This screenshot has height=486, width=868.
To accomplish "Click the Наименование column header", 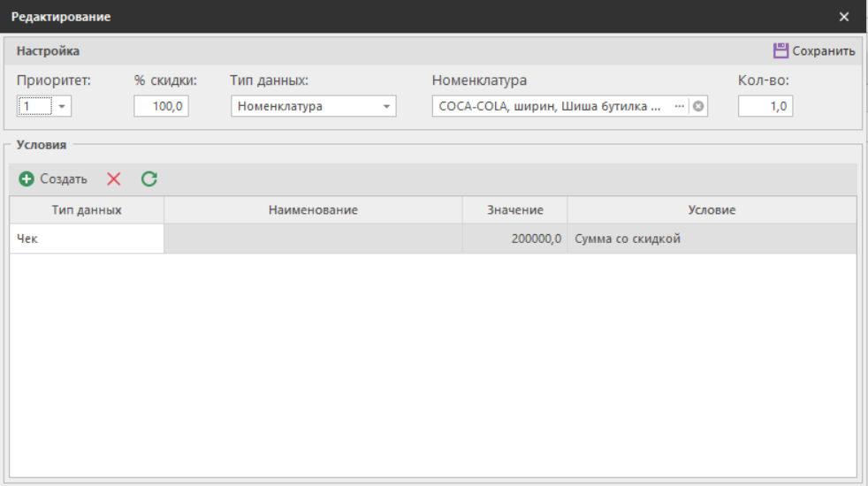I will 313,210.
